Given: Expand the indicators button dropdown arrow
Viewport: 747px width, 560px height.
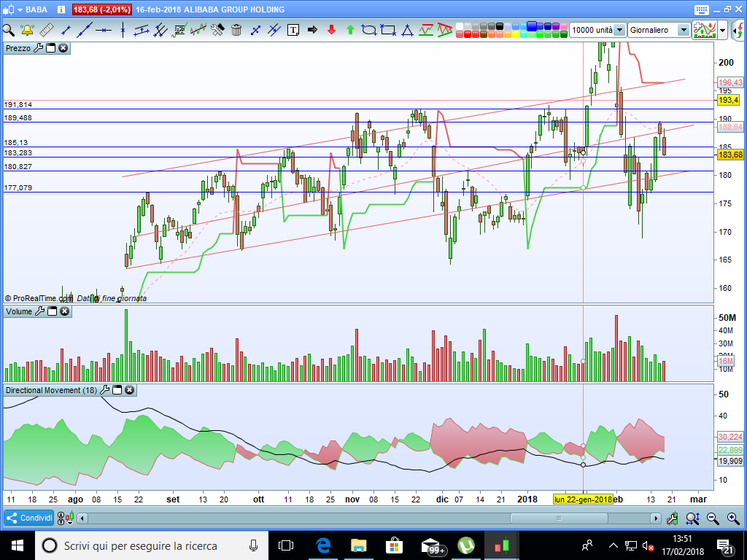Looking at the screenshot, I should [x=722, y=30].
